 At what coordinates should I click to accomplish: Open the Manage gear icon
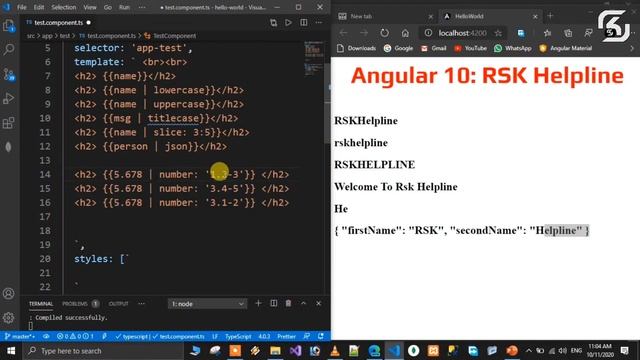(9, 318)
